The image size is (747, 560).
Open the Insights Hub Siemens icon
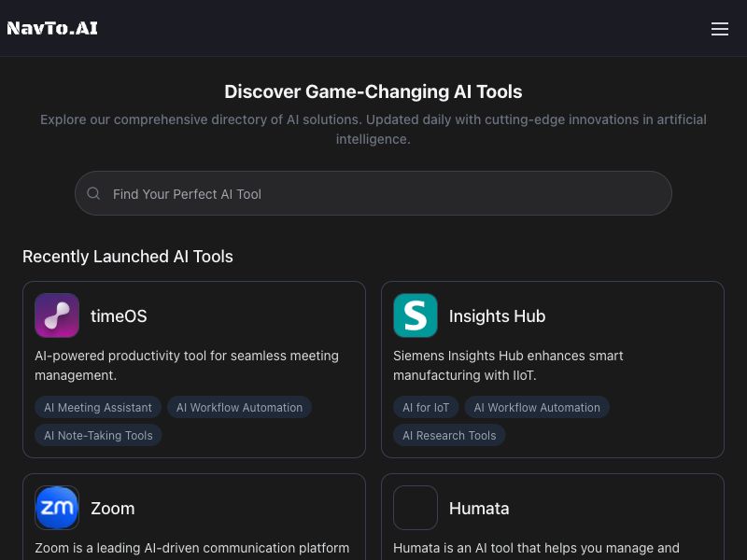pos(416,315)
